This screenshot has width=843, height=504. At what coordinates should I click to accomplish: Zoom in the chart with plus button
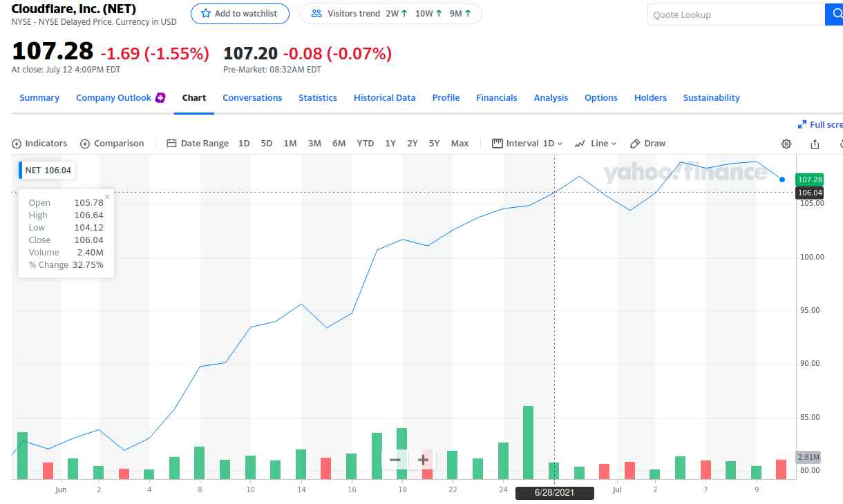423,459
